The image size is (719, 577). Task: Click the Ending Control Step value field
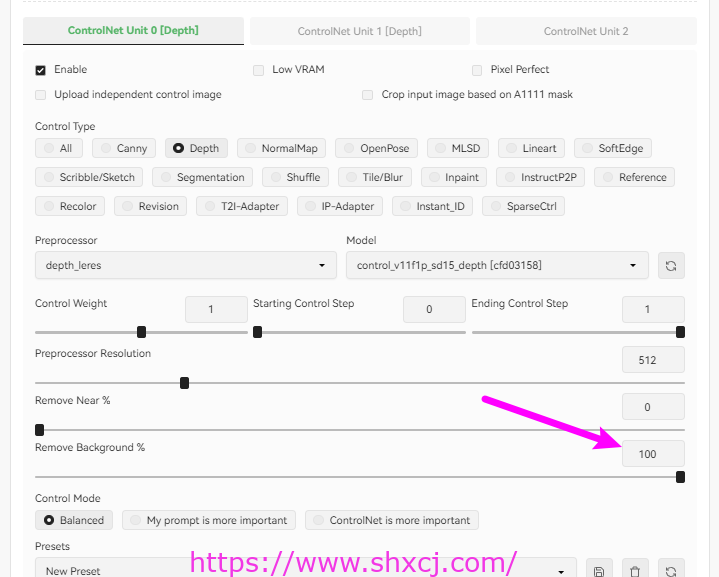point(653,309)
